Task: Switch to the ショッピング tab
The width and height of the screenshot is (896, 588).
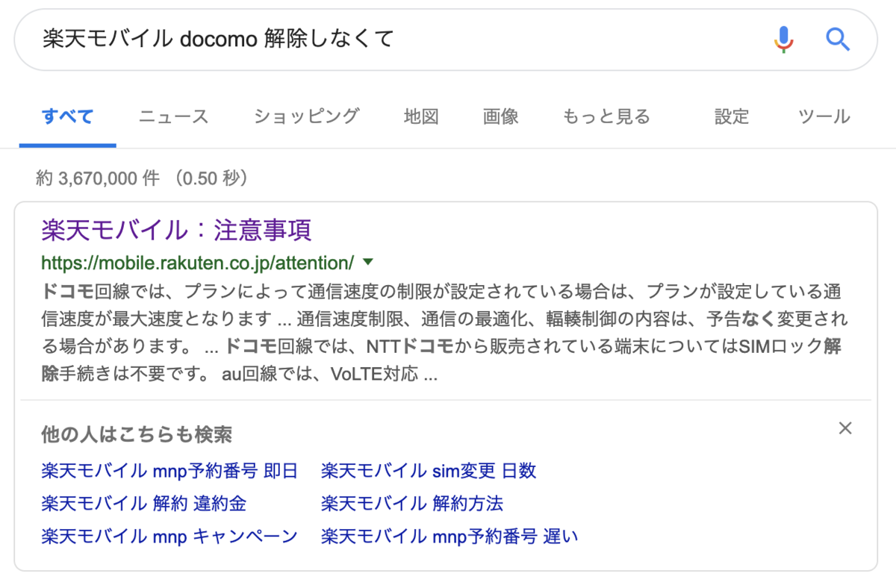Action: [306, 116]
